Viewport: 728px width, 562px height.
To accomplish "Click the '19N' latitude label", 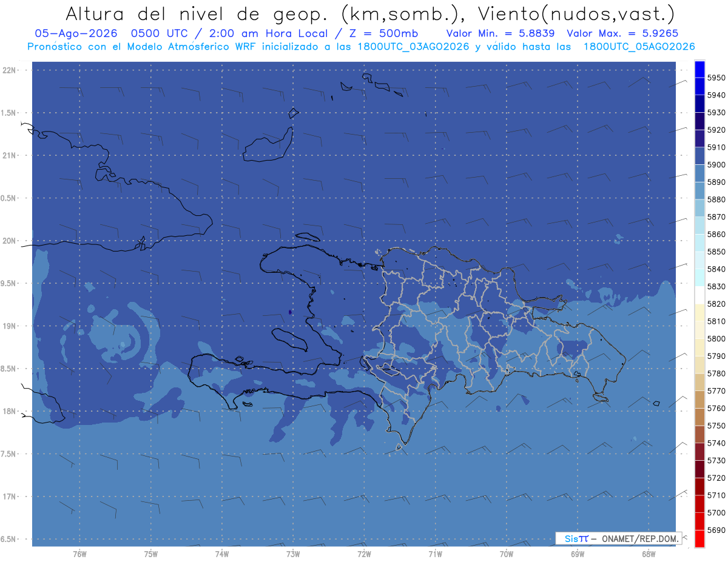I will click(x=11, y=326).
